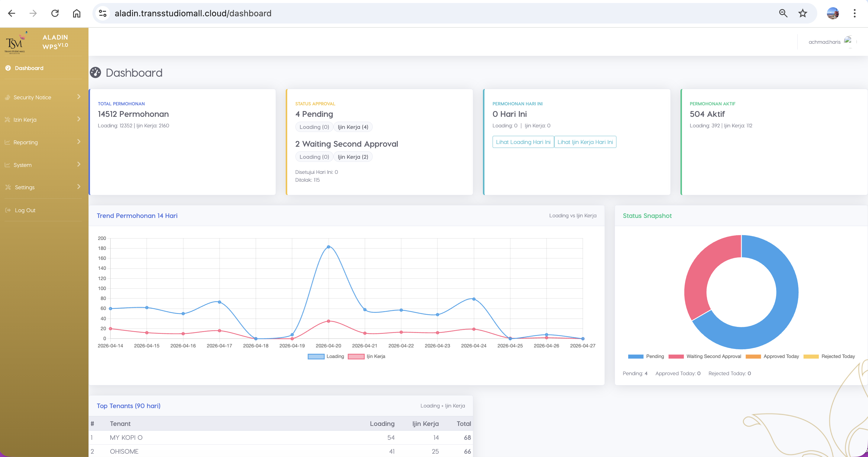Open the Reporting menu item

point(26,142)
